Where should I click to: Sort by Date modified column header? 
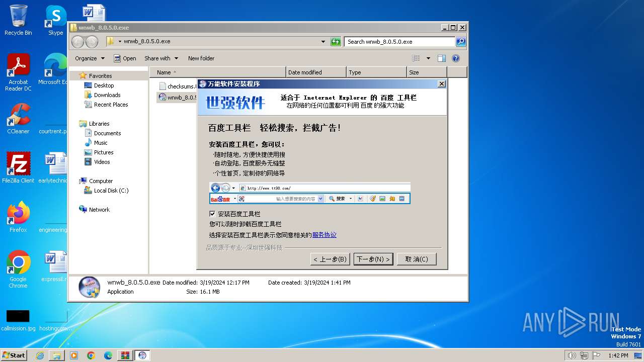(316, 72)
